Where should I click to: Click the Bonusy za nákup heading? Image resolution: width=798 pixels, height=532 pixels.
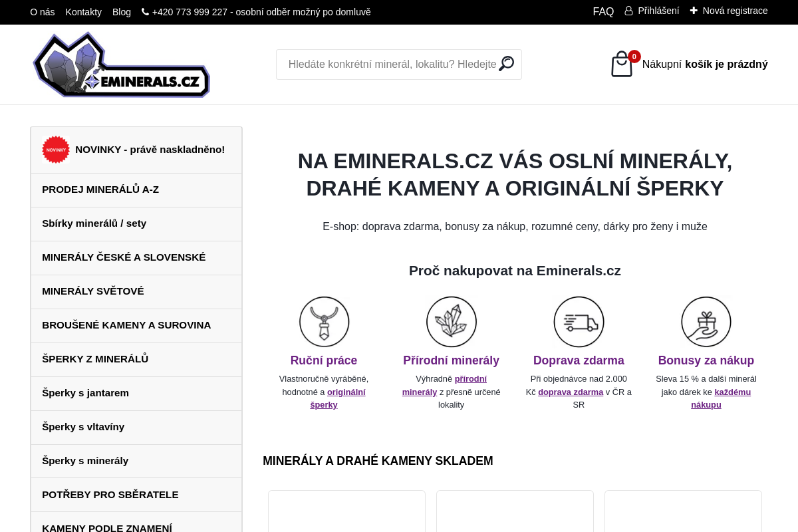706,360
